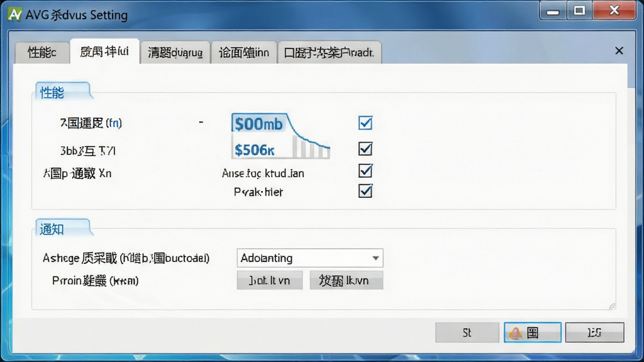The width and height of the screenshot is (644, 362).
Task: Click the AVG logo icon in the title bar
Action: click(15, 14)
